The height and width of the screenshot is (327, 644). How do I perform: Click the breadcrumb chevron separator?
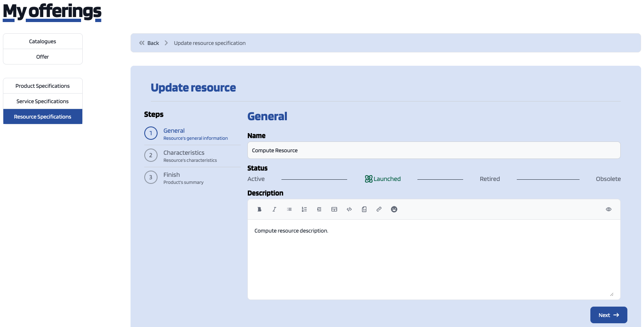[166, 43]
